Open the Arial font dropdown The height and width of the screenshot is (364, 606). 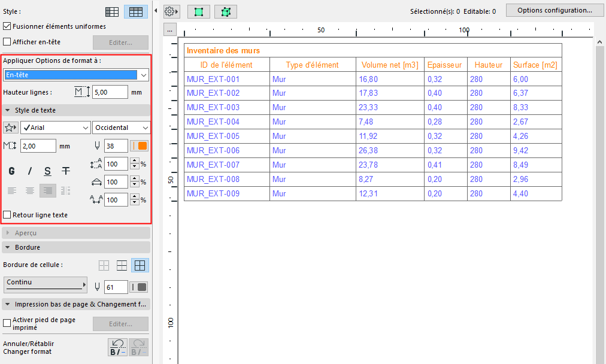coord(55,128)
